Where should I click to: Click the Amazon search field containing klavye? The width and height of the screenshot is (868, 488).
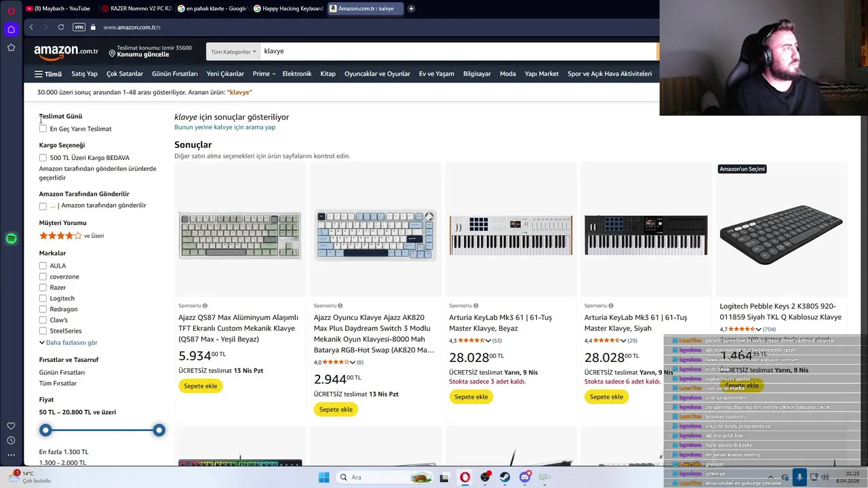[x=458, y=52]
